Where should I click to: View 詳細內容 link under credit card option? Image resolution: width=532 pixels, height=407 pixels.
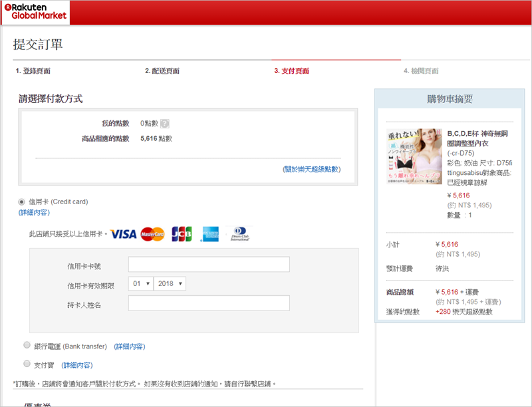point(34,213)
